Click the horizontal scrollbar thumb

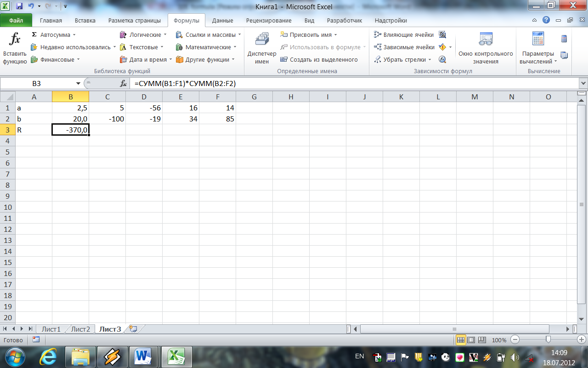tap(455, 329)
